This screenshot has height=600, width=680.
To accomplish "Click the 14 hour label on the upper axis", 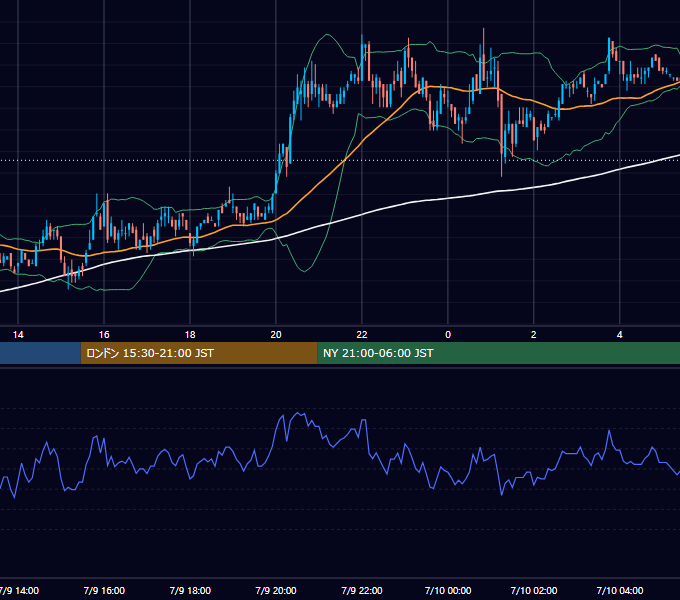I will 18,335.
